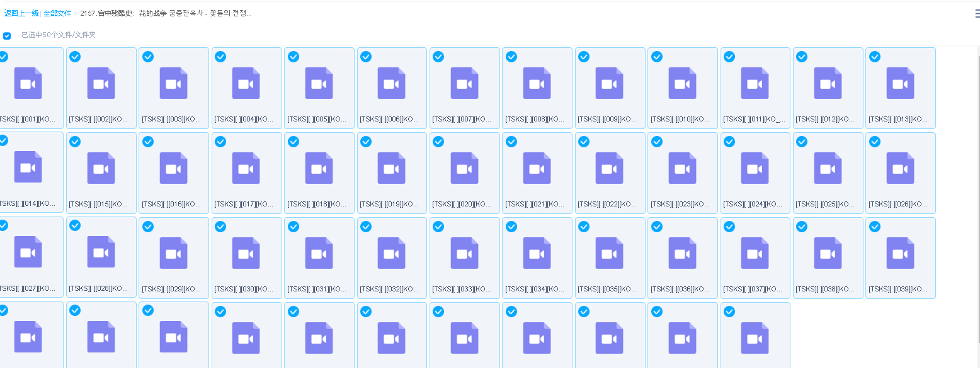Click the video file icon for episode 002
Viewport: 980px width, 377px height.
[101, 84]
